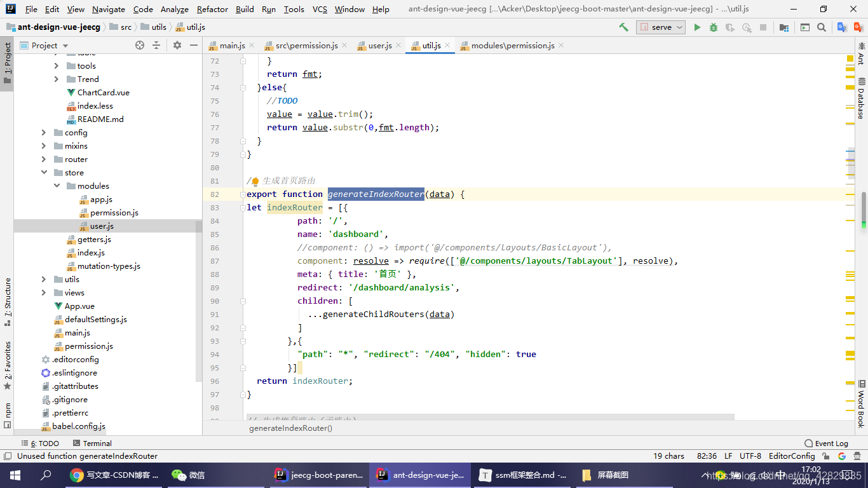Open the 2: Favorites tool window
Image resolution: width=868 pixels, height=488 pixels.
tap(7, 365)
